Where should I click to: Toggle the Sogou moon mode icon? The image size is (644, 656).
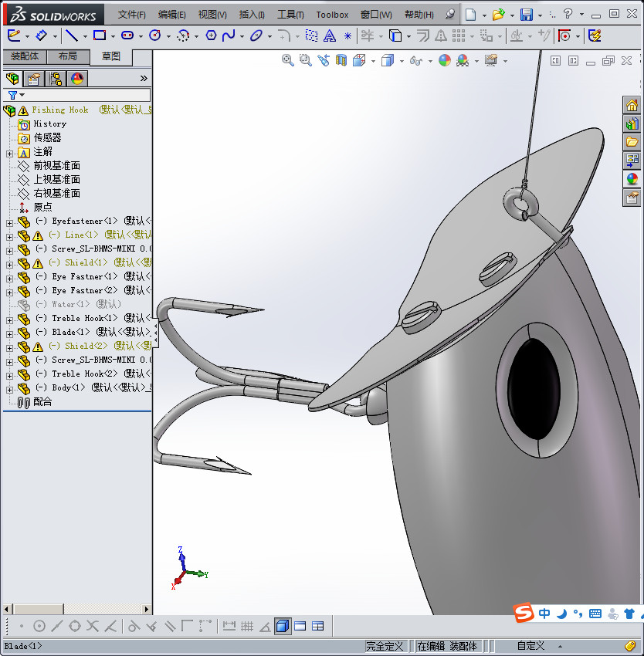561,614
